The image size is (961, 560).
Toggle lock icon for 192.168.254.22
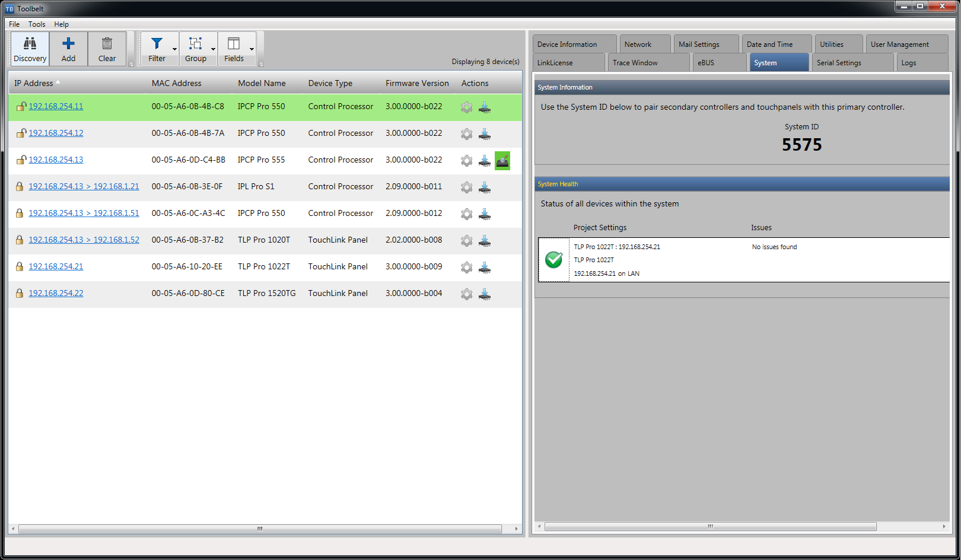pyautogui.click(x=20, y=294)
